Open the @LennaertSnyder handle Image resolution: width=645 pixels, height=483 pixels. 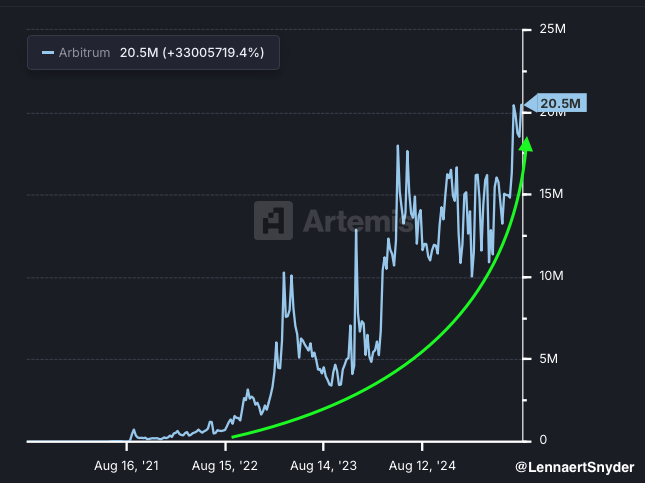click(x=575, y=467)
